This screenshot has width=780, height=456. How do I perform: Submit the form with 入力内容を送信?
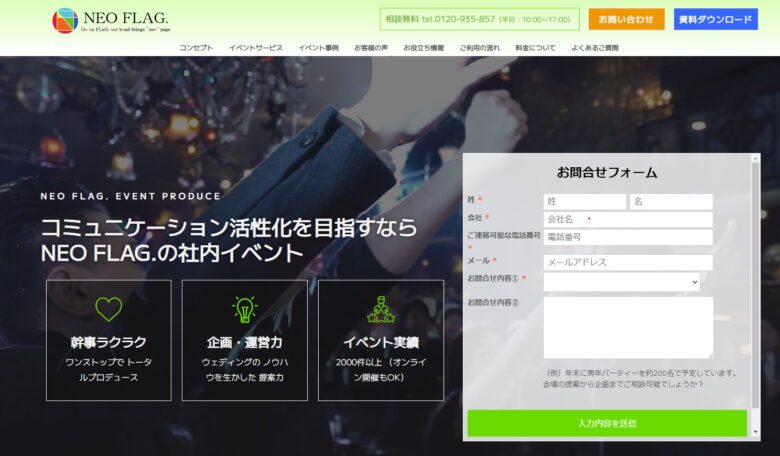(x=607, y=423)
